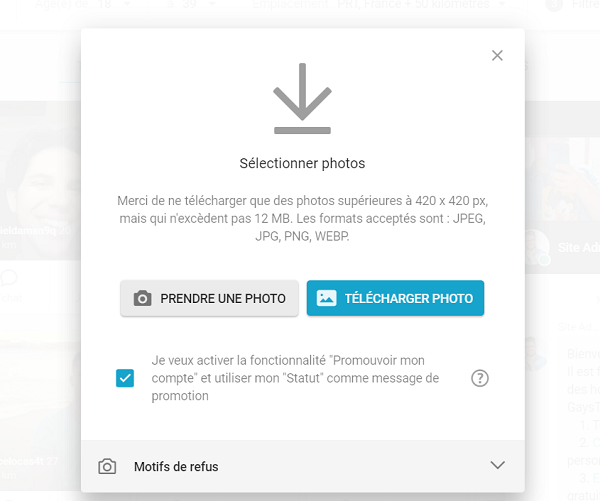600x501 pixels.
Task: Click the image icon in Télécharger photo
Action: tap(326, 298)
